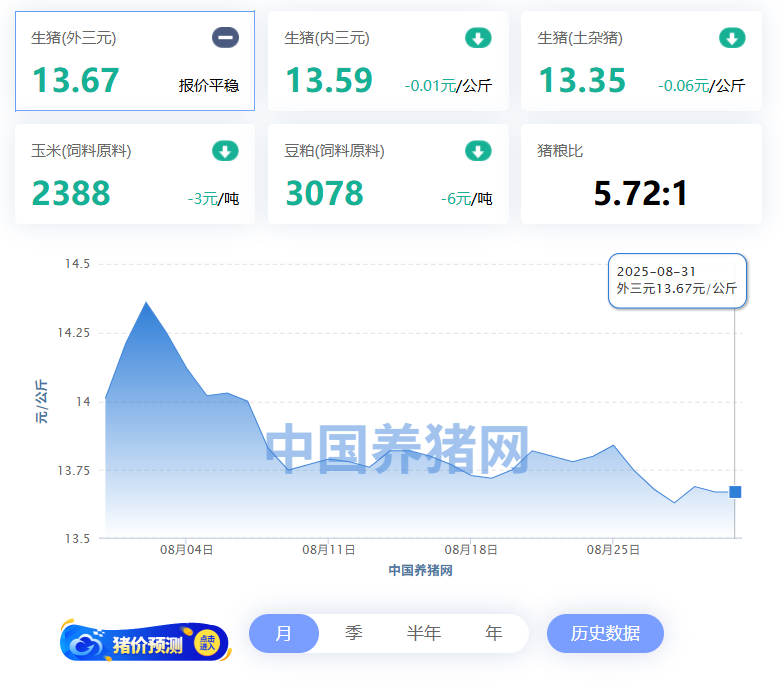Click the 14.25 y-axis label

point(74,332)
